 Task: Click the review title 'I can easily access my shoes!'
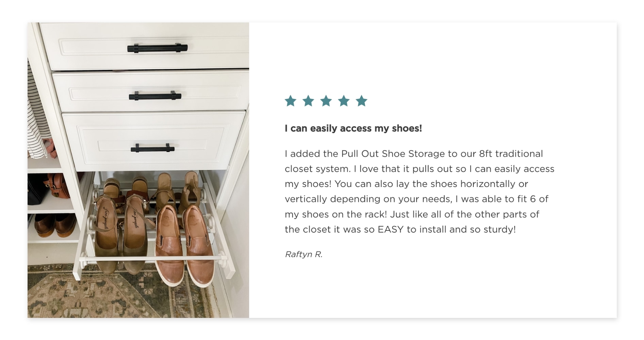[353, 129]
